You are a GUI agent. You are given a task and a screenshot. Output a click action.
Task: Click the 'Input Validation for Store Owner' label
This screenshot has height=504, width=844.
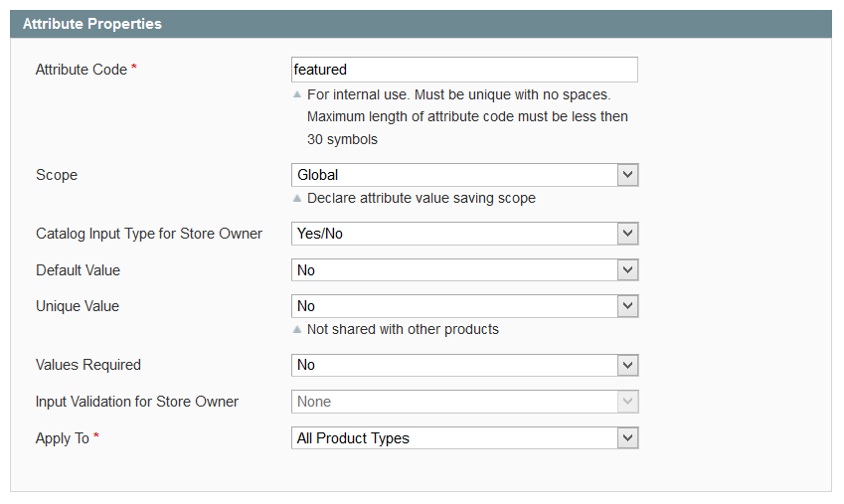137,402
